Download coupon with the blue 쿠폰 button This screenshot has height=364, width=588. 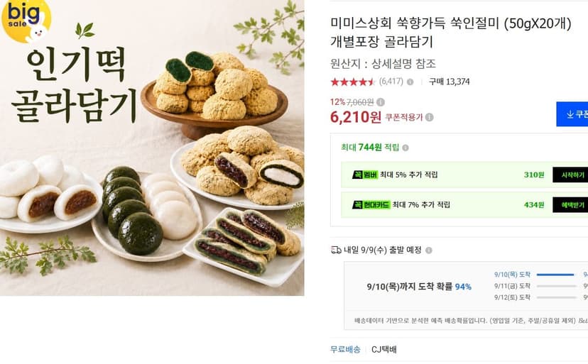572,114
